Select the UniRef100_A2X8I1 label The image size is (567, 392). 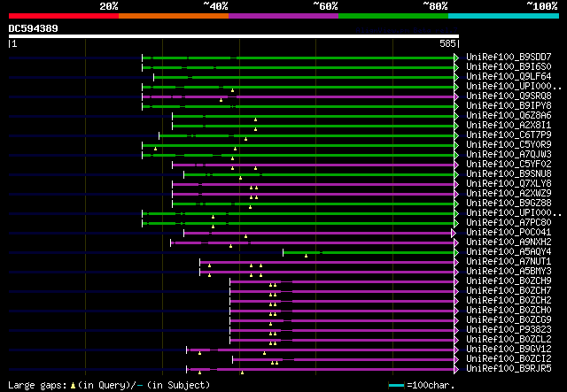(509, 126)
